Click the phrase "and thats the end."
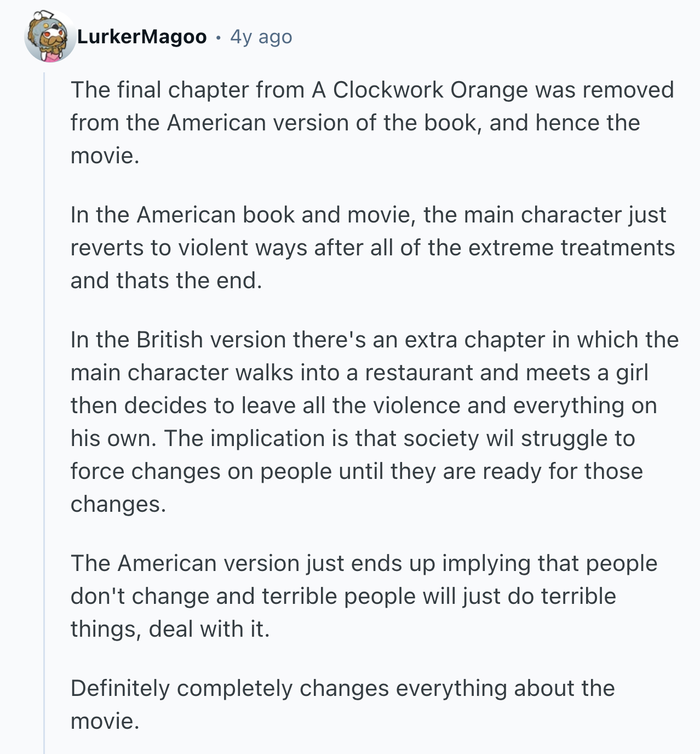 tap(166, 281)
